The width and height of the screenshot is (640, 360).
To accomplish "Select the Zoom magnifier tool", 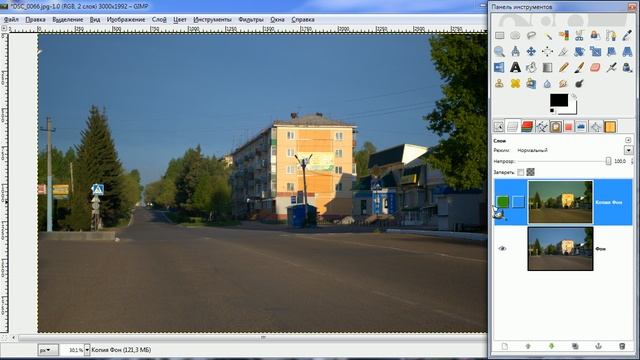I will [x=500, y=51].
